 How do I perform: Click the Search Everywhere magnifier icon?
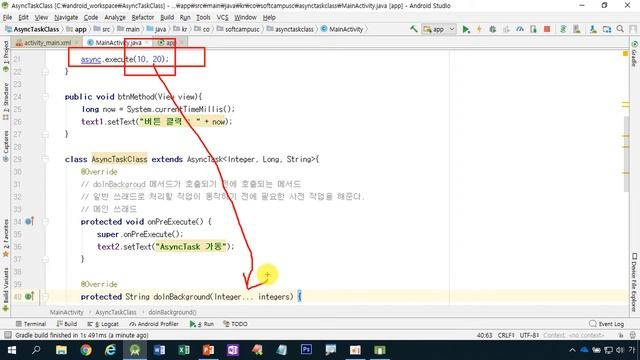620,29
